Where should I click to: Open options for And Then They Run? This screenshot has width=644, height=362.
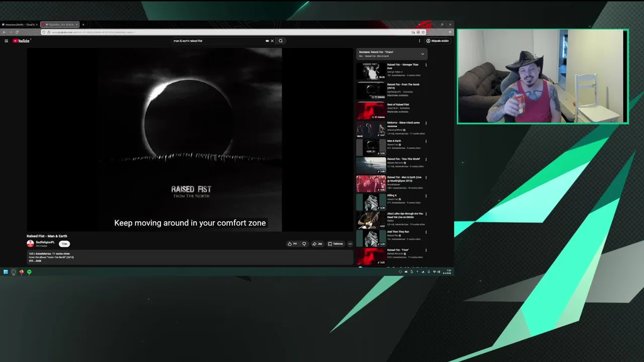426,232
